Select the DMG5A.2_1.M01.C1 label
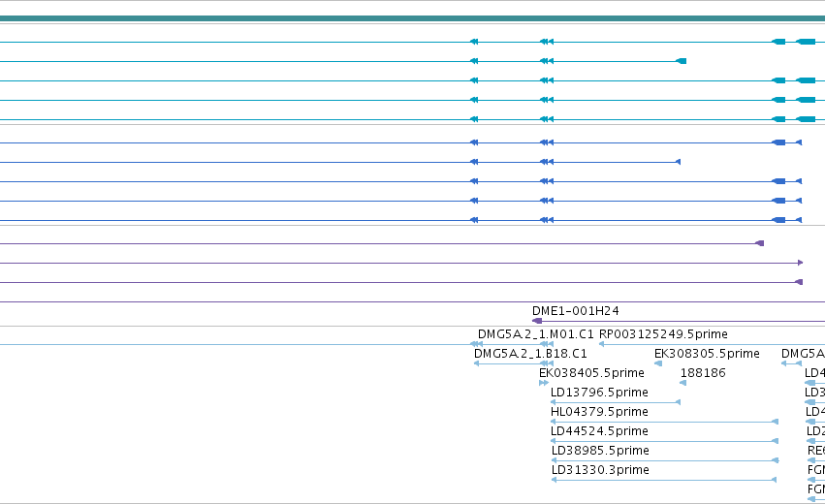825x504 pixels. [x=535, y=334]
